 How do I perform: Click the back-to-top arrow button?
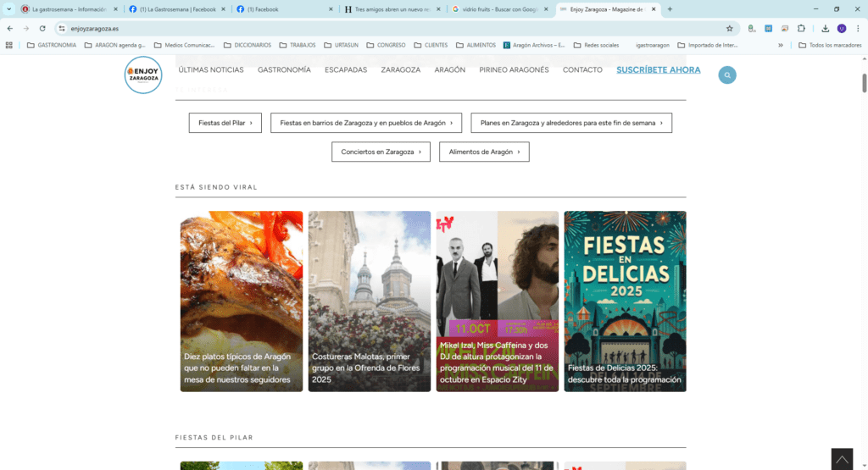(x=842, y=459)
